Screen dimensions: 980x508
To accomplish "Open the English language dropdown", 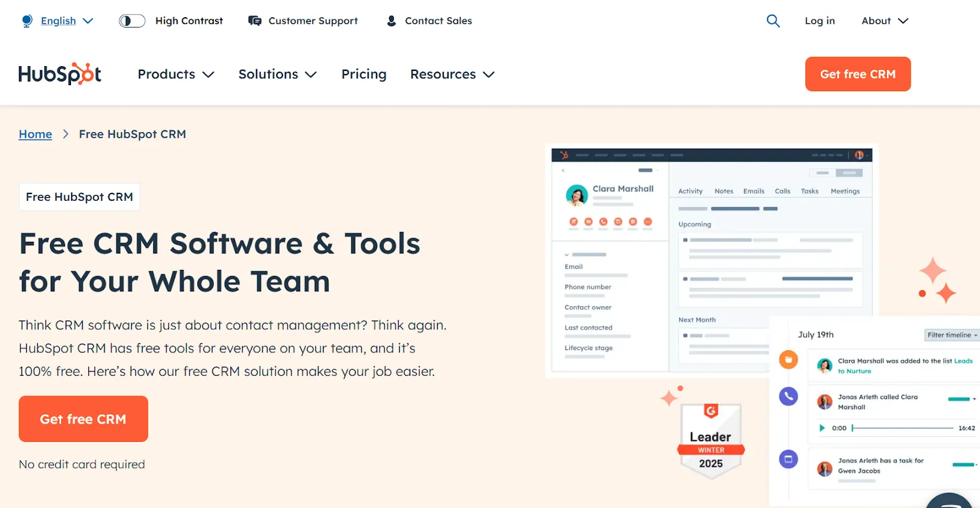I will tap(67, 21).
